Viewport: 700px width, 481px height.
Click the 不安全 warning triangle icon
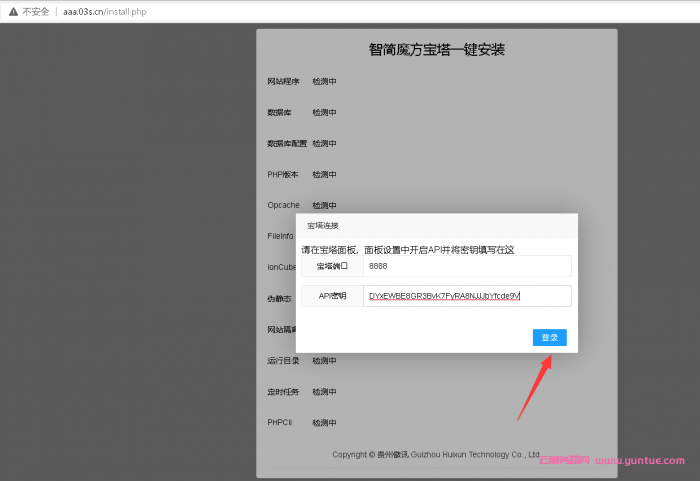[12, 10]
